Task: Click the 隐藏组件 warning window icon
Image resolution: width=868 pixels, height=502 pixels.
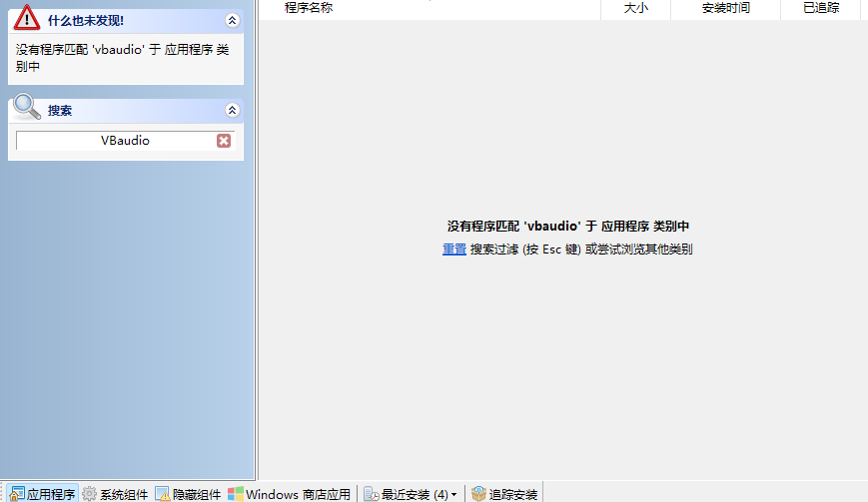Action: click(162, 494)
